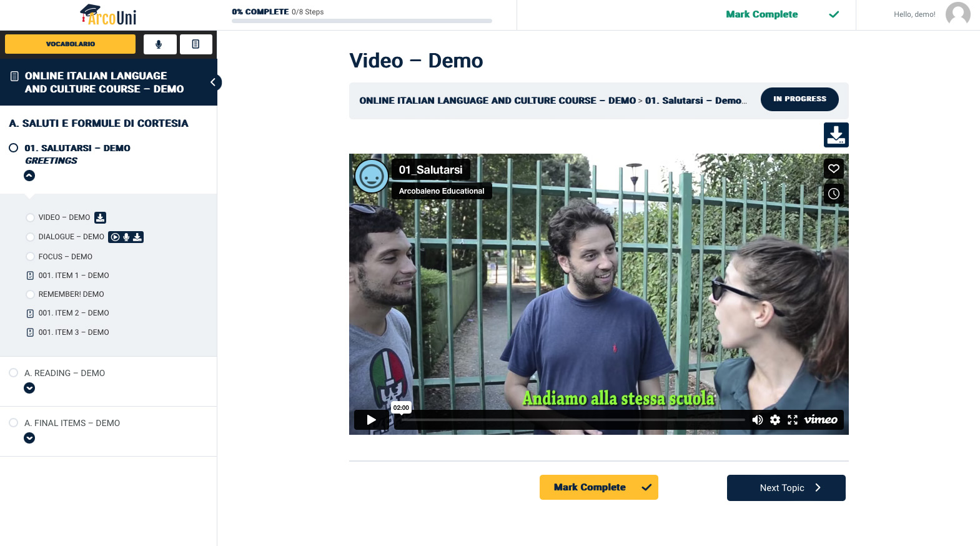Image resolution: width=980 pixels, height=546 pixels.
Task: Click the 01_Salutarsi video title overlay
Action: [430, 170]
